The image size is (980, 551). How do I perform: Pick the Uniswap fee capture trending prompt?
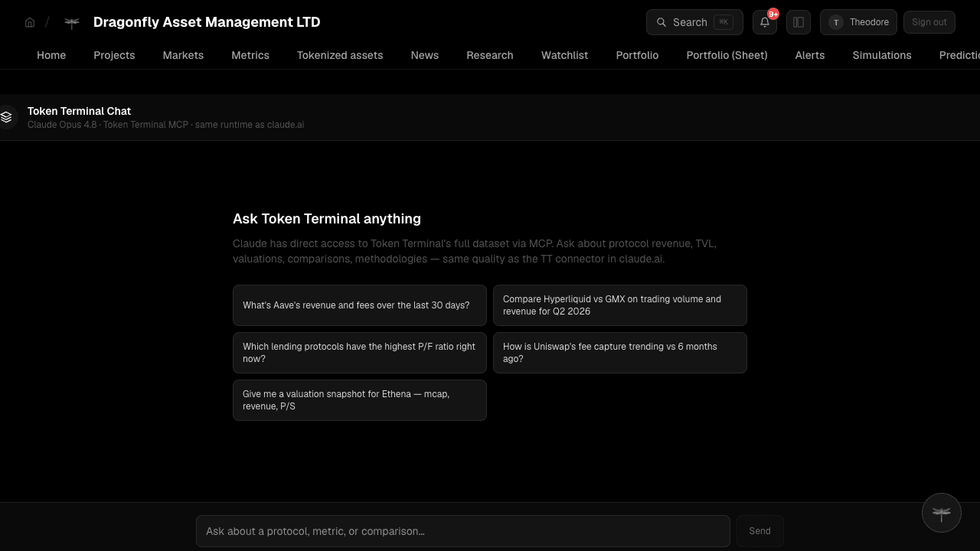[620, 353]
